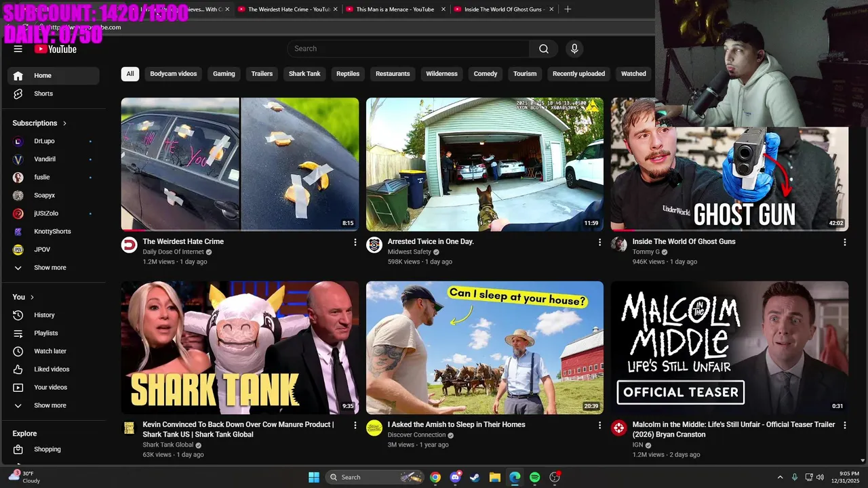Open the YouTube hamburger guide menu
Screen dimensions: 868x488
18,49
